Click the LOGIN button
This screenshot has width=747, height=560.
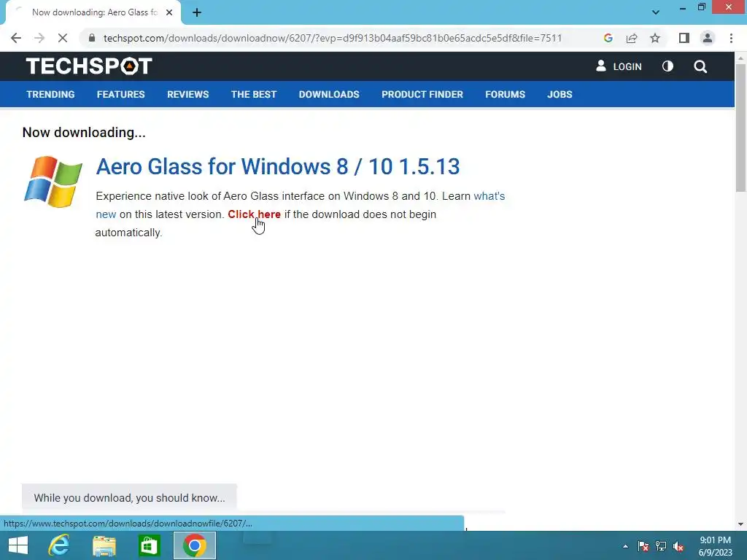click(619, 66)
